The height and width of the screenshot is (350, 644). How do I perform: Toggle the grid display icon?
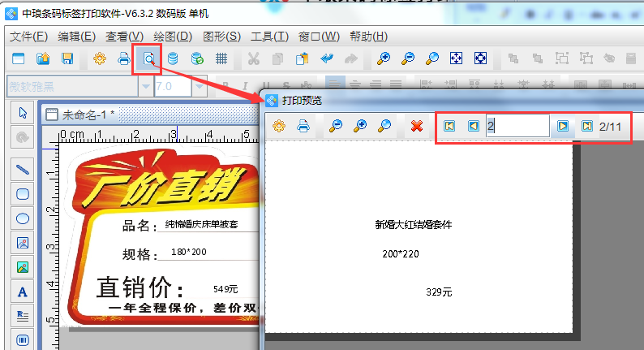click(x=221, y=58)
